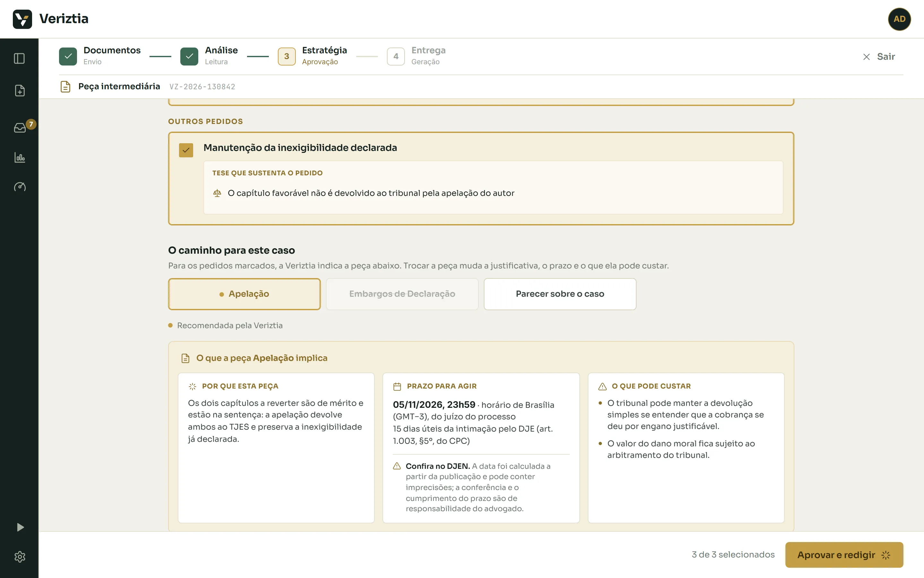Click the sparkle icon at Por que esta peça
924x578 pixels.
point(193,387)
